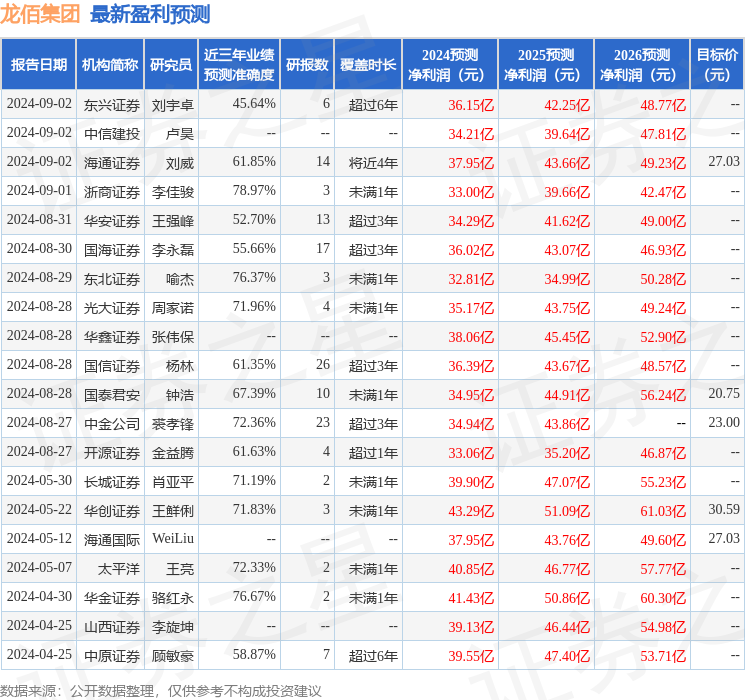
Task: Click the 40.85亿 forecast value
Action: (471, 569)
